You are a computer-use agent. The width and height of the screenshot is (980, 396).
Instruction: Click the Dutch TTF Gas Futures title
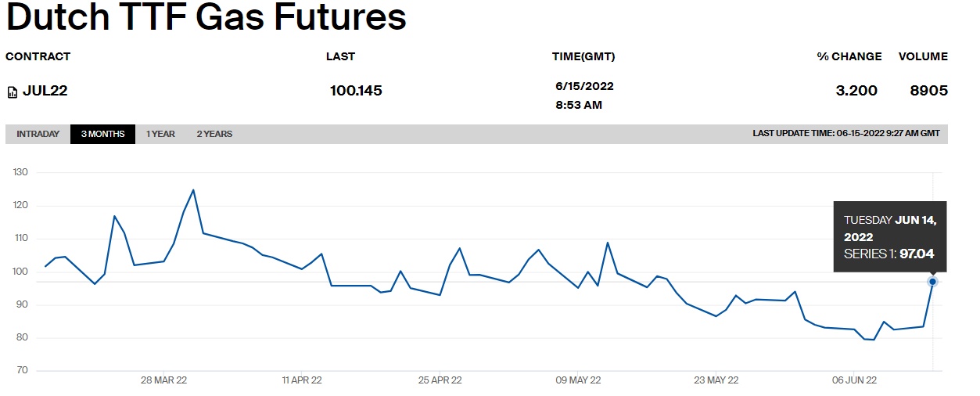click(x=206, y=19)
